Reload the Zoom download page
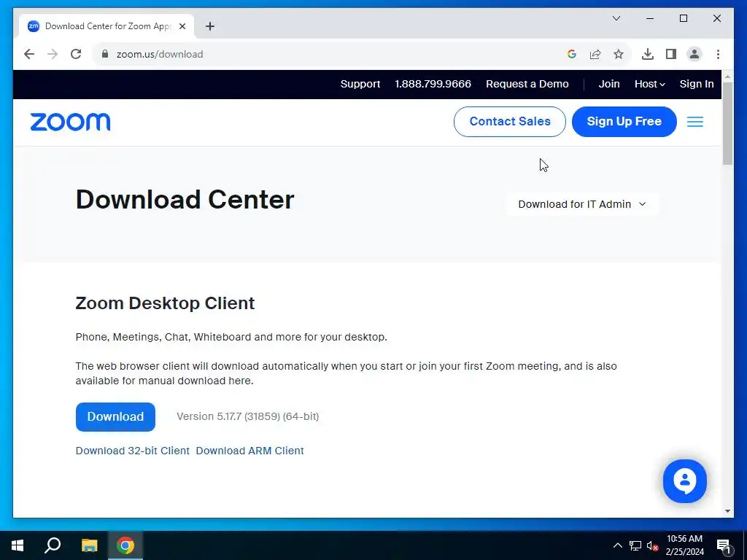This screenshot has height=560, width=747. tap(76, 54)
